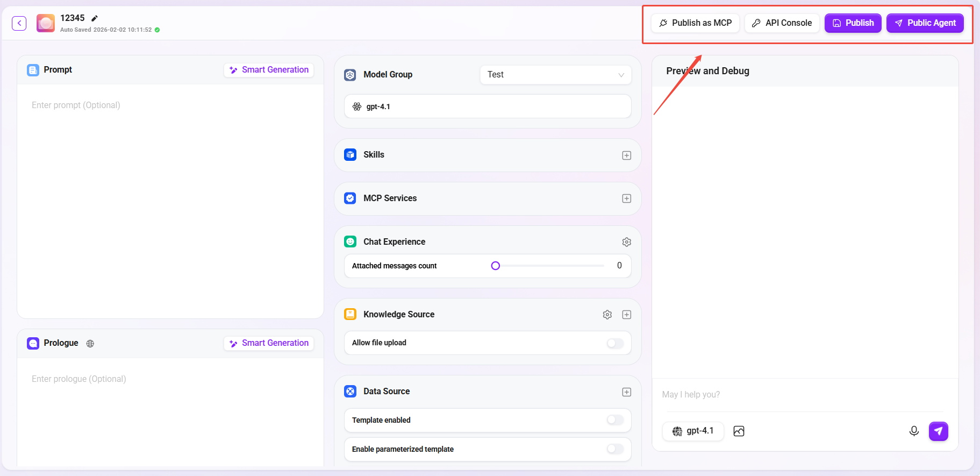The image size is (980, 476).
Task: Enable the Allow file upload toggle
Action: click(x=615, y=343)
